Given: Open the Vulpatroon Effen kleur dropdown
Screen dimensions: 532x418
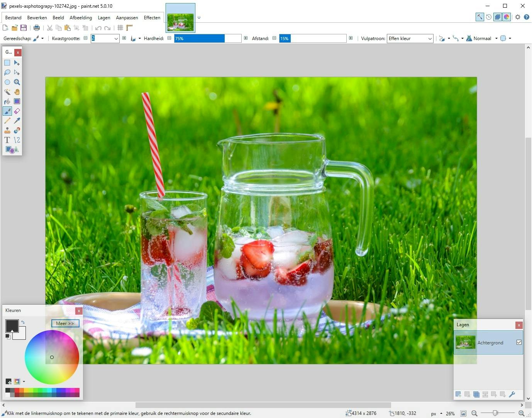Looking at the screenshot, I should 410,39.
